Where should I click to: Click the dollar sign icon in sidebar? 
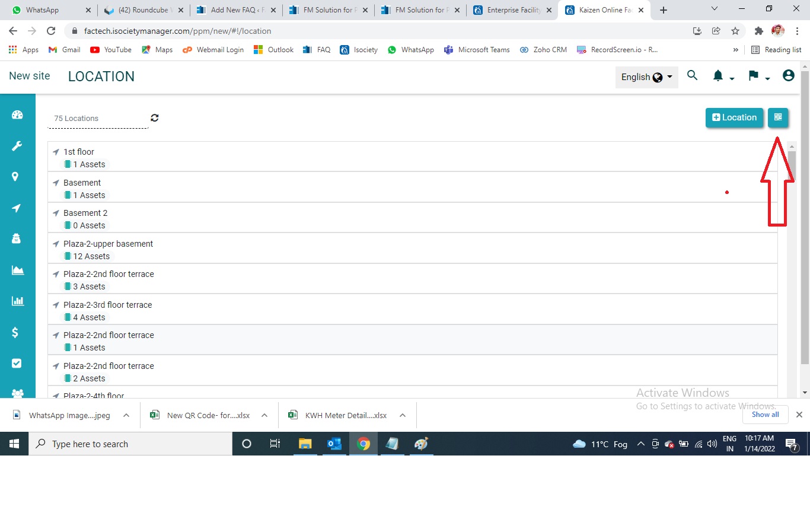click(15, 332)
